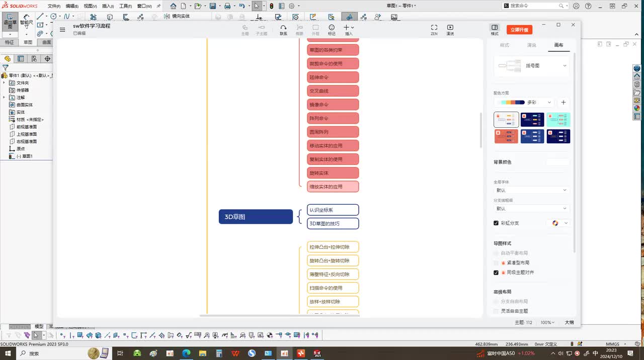This screenshot has width=644, height=360.
Task: Click SolidWorks Save icon
Action: click(213, 6)
